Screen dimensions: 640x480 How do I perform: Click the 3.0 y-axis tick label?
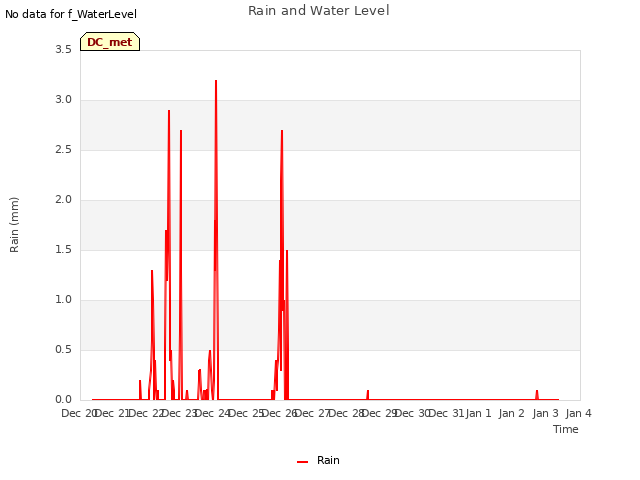coord(63,100)
